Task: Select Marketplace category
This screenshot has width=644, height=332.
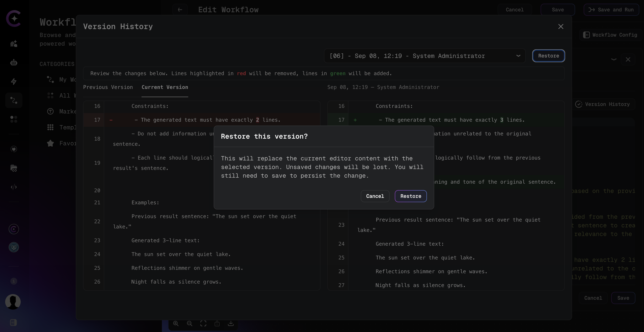Action: coord(61,112)
